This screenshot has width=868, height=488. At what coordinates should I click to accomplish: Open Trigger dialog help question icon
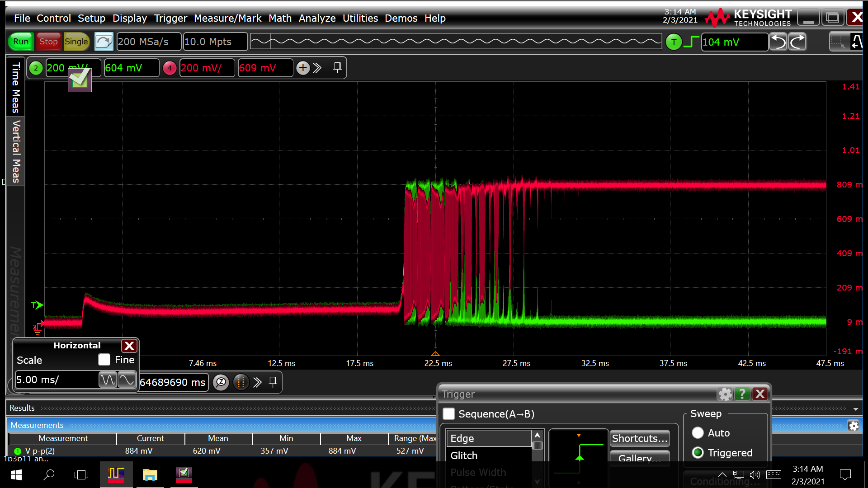click(x=742, y=394)
